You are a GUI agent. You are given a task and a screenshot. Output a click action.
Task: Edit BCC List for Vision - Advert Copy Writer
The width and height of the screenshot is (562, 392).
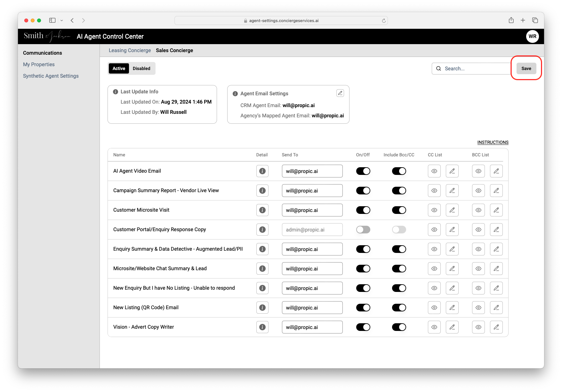coord(496,327)
